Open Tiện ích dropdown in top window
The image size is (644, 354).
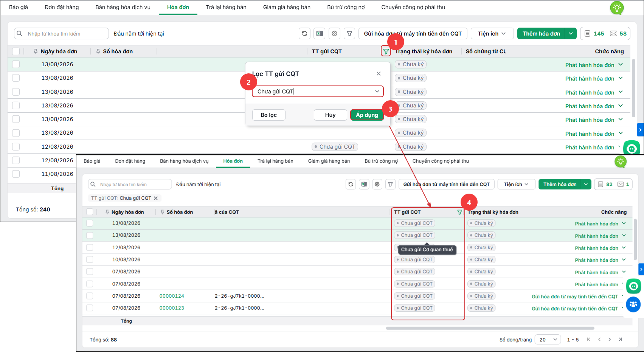click(492, 34)
